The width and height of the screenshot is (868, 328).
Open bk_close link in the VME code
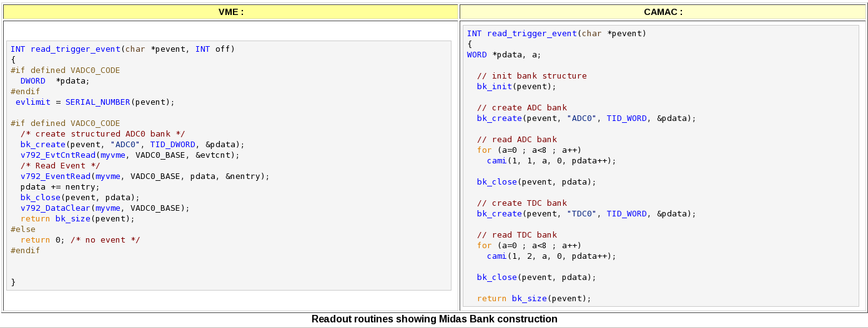click(x=41, y=197)
